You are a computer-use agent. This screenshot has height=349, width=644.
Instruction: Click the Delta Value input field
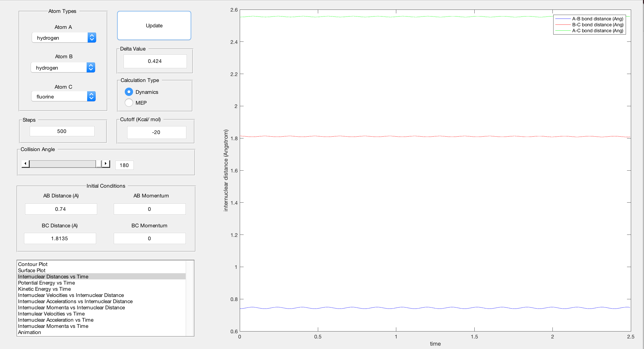[155, 61]
